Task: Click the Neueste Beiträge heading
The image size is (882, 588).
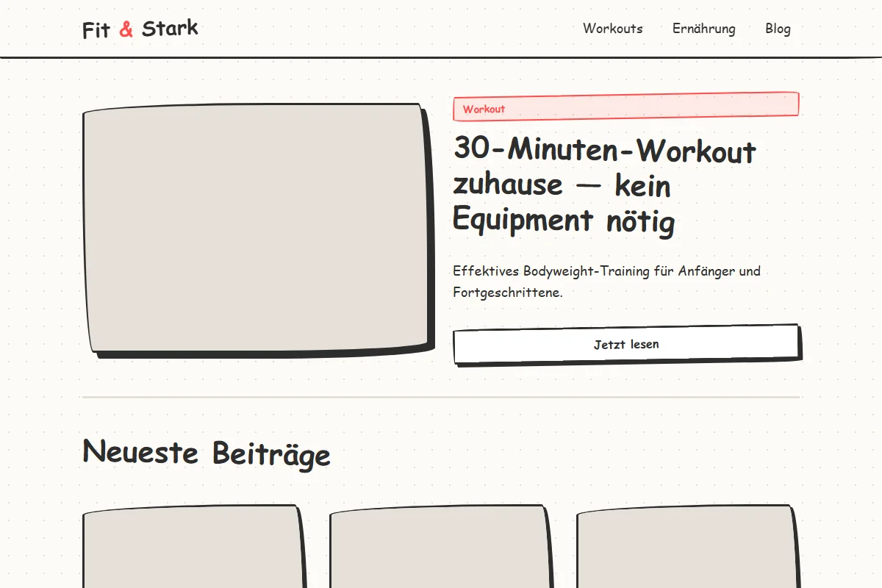Action: pyautogui.click(x=207, y=453)
